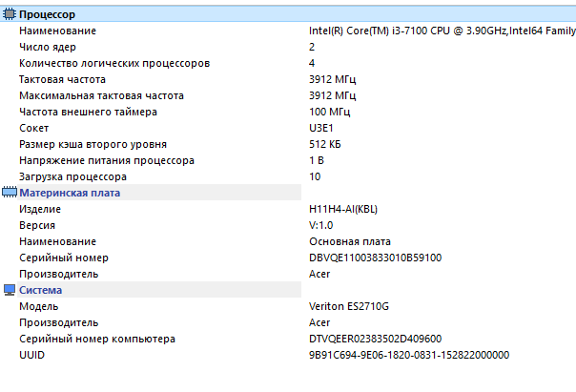Click the Число ядер label
Screen dimensions: 576x392
48,47
